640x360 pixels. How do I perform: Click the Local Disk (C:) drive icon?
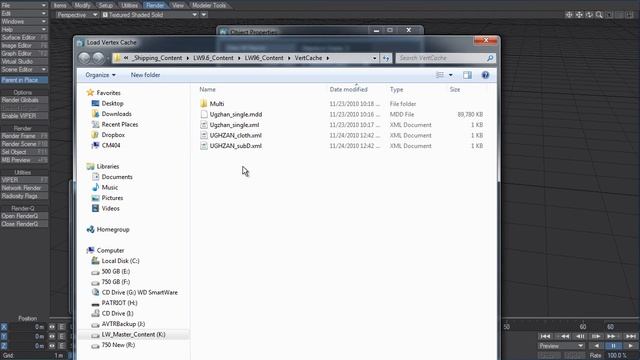pyautogui.click(x=95, y=261)
